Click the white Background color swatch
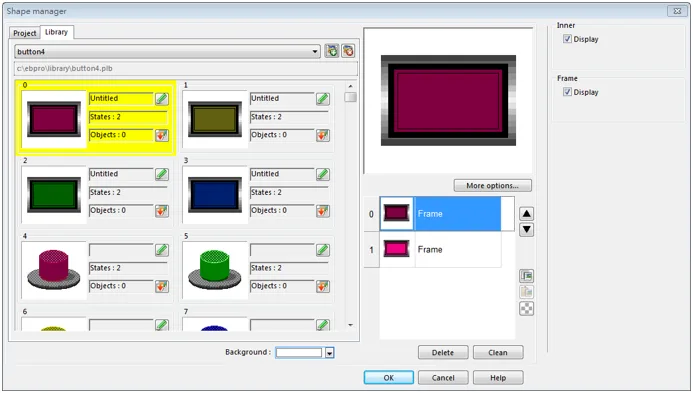 299,353
